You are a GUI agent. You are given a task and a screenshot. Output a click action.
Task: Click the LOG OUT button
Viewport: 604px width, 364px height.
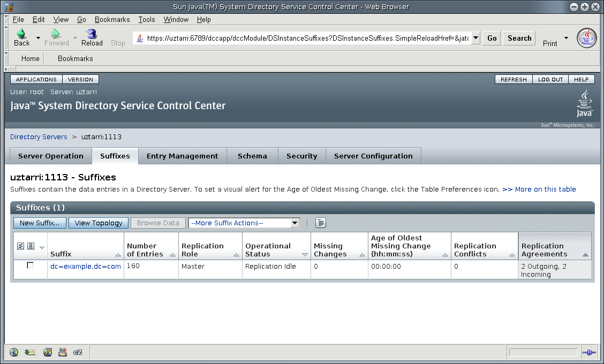point(550,79)
